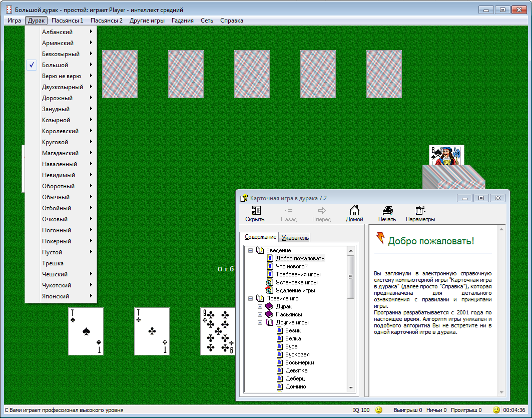Expand the Дурак tree node in help
The width and height of the screenshot is (532, 418).
[x=260, y=307]
